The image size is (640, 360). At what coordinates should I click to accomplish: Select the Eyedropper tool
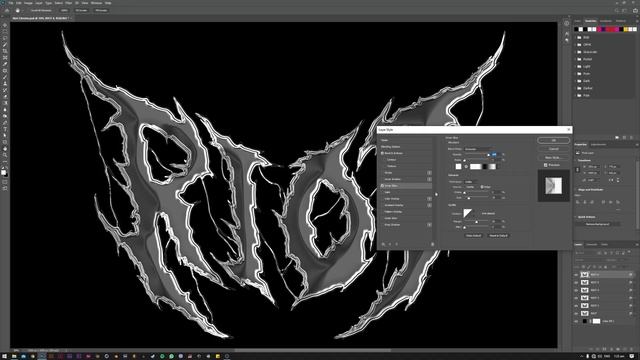[x=5, y=64]
